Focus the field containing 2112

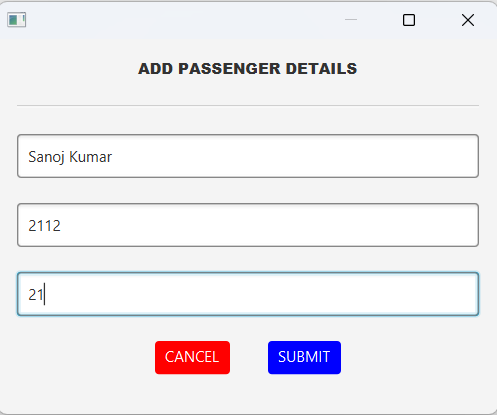pos(248,225)
